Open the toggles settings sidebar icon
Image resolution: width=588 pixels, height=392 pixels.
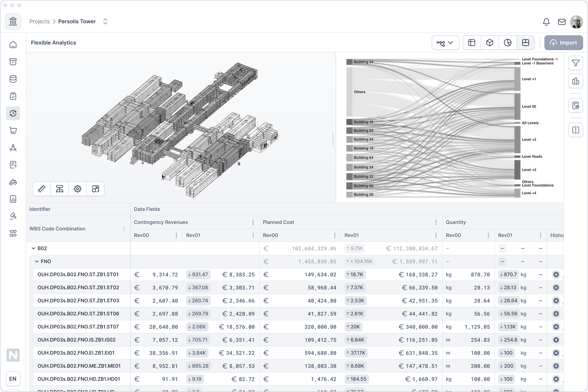[x=13, y=233]
